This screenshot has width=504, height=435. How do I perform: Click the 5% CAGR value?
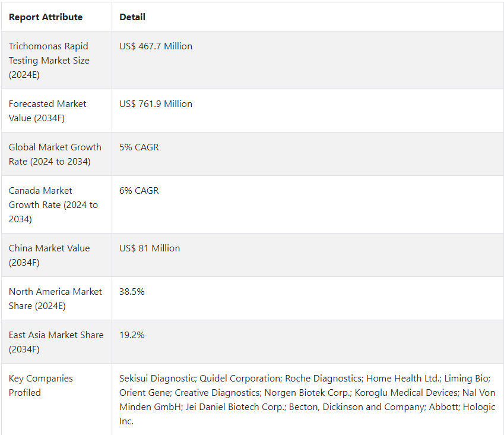[x=139, y=147]
